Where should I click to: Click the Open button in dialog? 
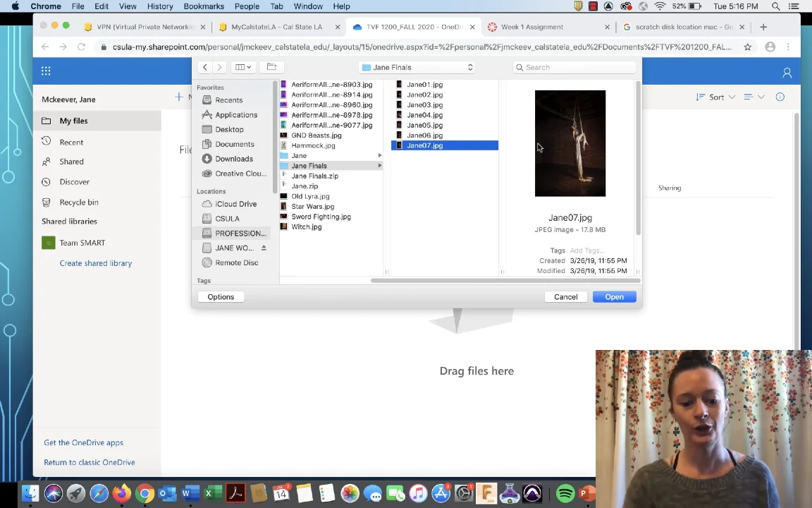pos(614,296)
